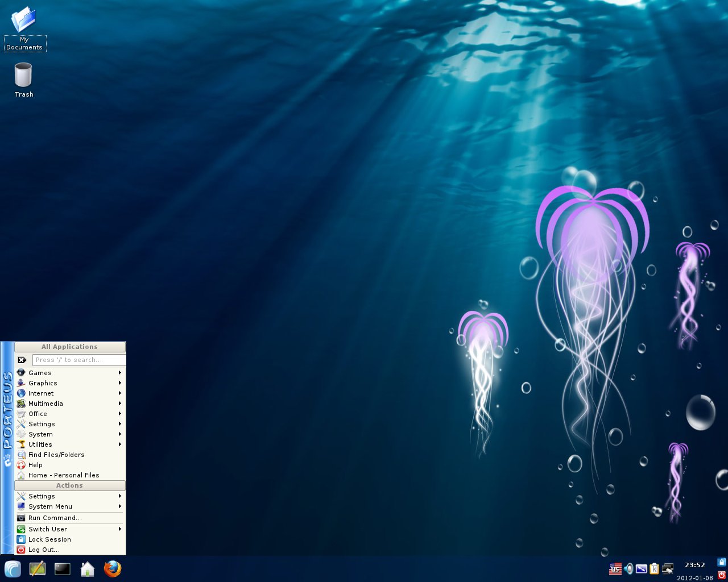Screen dimensions: 728x582
Task: Select Find Files/Folders in the menu
Action: (56, 455)
